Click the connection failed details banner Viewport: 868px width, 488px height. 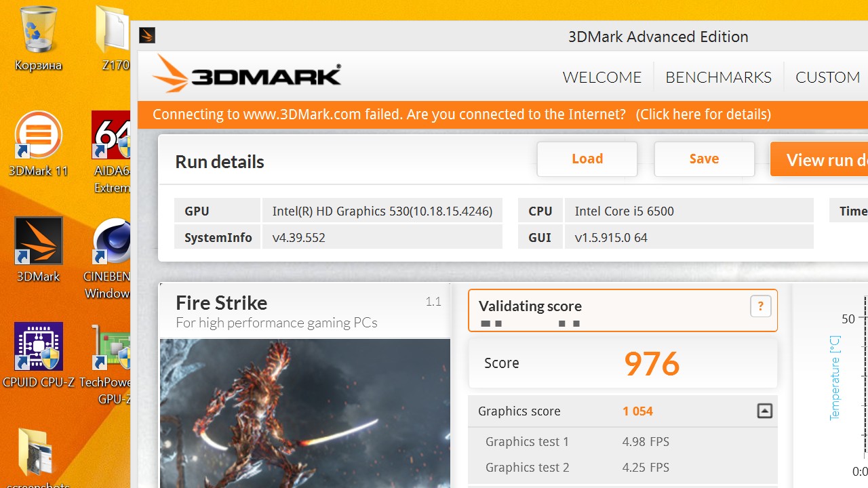click(x=503, y=115)
